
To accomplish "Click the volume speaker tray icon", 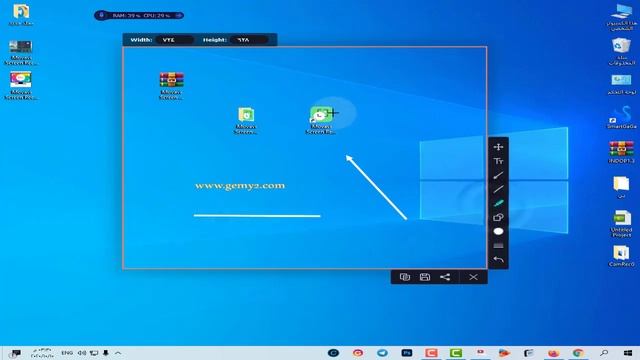I will pyautogui.click(x=82, y=353).
